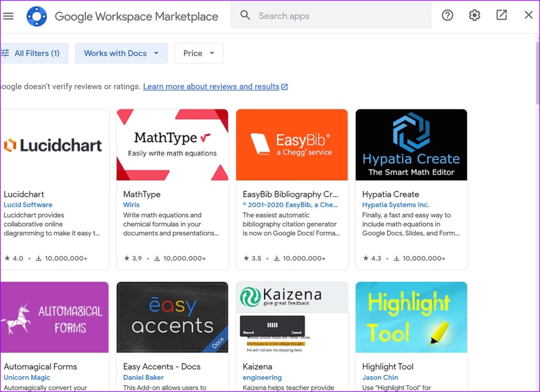Close the Marketplace dialog with X
Screen dimensions: 540x392
tap(528, 15)
